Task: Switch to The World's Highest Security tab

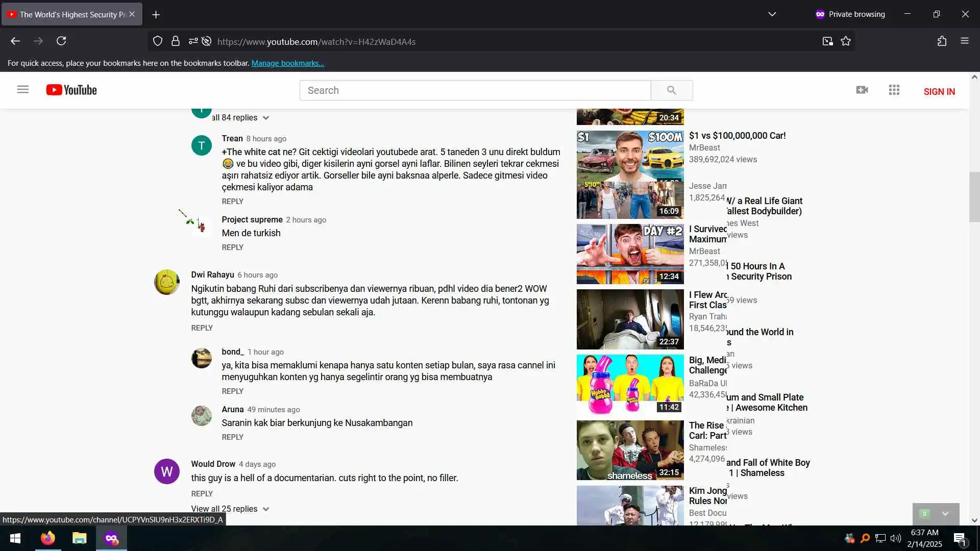Action: [x=66, y=14]
